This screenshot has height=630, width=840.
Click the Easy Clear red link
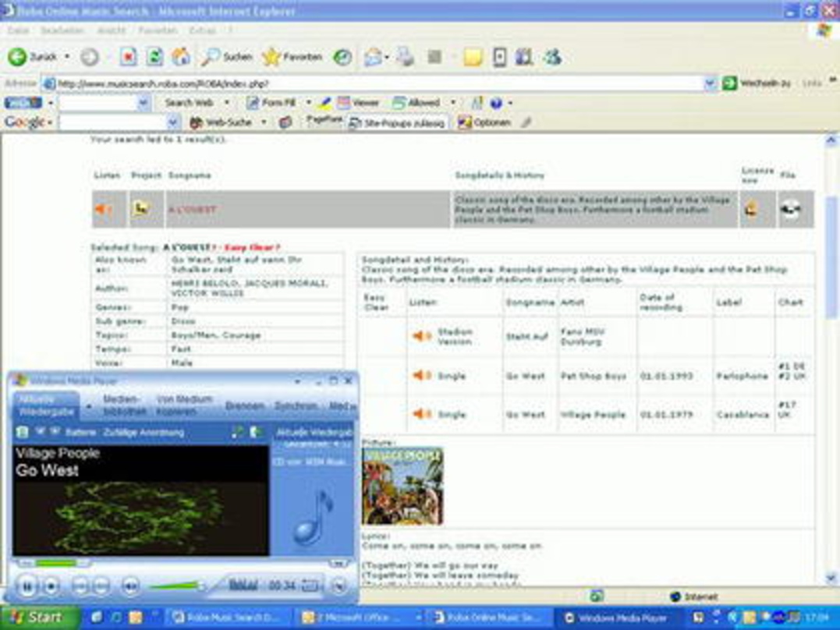pyautogui.click(x=251, y=247)
